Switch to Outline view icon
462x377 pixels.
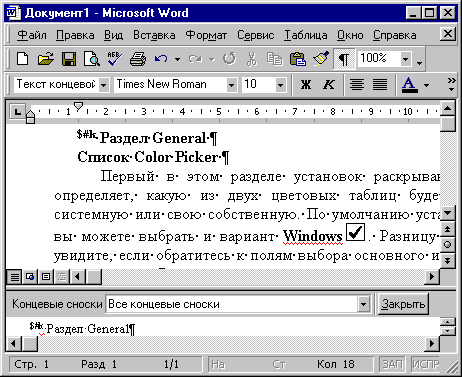tap(62, 277)
